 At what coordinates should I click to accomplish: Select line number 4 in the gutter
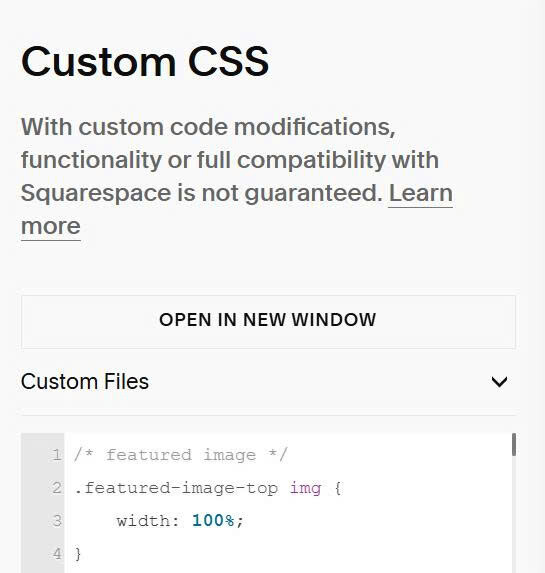pyautogui.click(x=57, y=553)
